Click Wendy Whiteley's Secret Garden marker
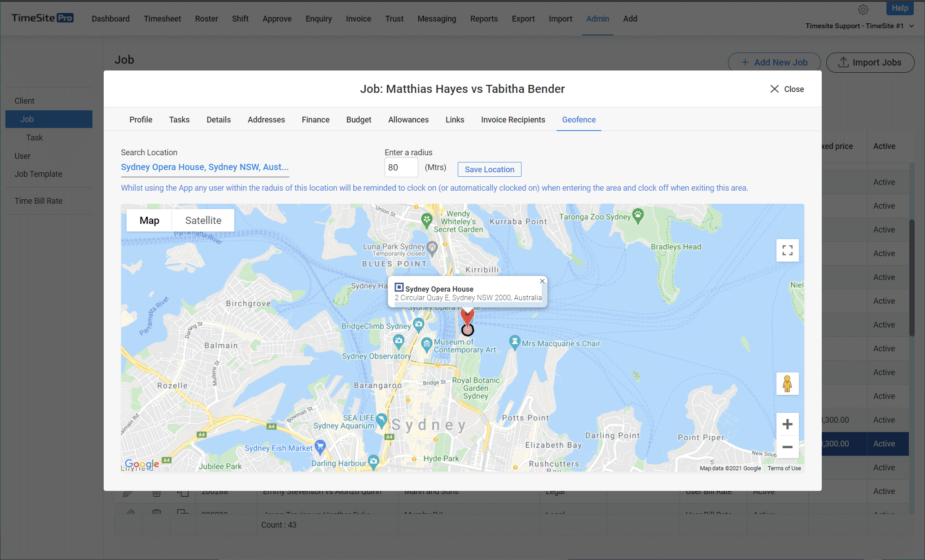925x560 pixels. [x=427, y=220]
